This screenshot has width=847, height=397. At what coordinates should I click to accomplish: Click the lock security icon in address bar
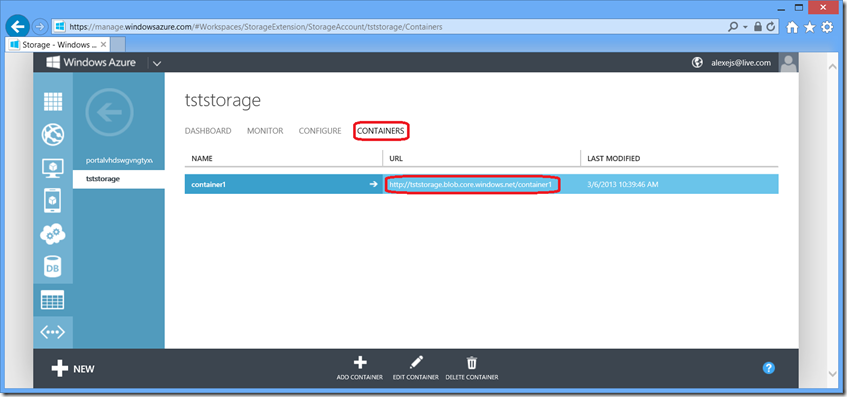pos(757,26)
